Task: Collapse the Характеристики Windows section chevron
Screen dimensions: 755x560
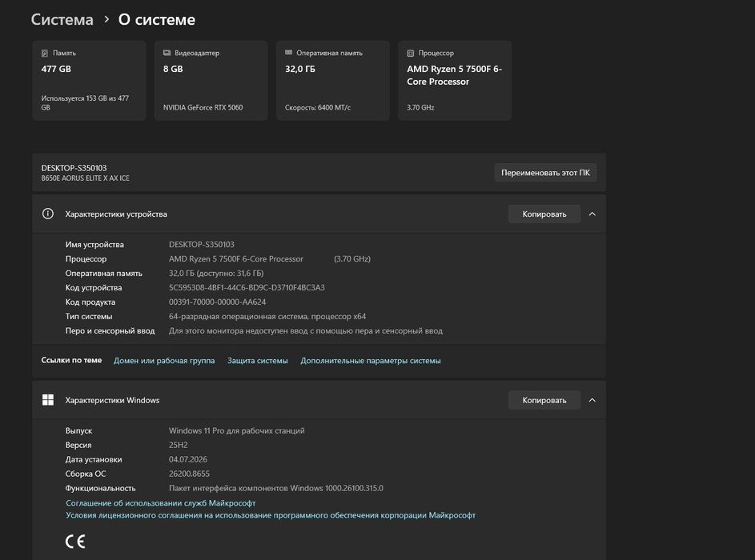Action: 592,400
